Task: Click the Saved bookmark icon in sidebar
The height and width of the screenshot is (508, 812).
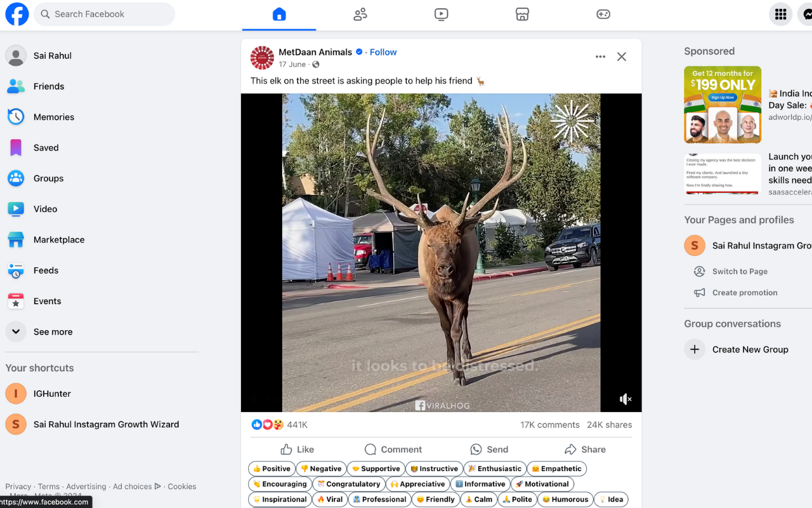Action: click(x=16, y=147)
